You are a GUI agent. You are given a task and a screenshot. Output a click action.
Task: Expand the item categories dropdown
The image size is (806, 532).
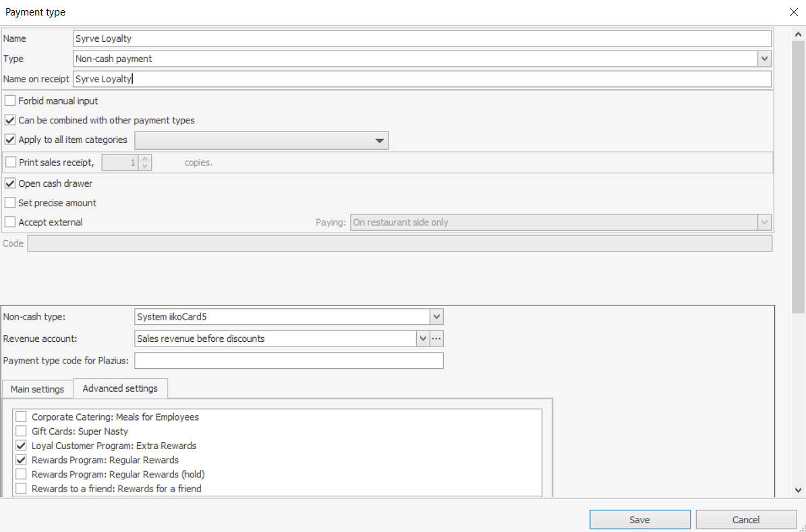click(x=380, y=140)
